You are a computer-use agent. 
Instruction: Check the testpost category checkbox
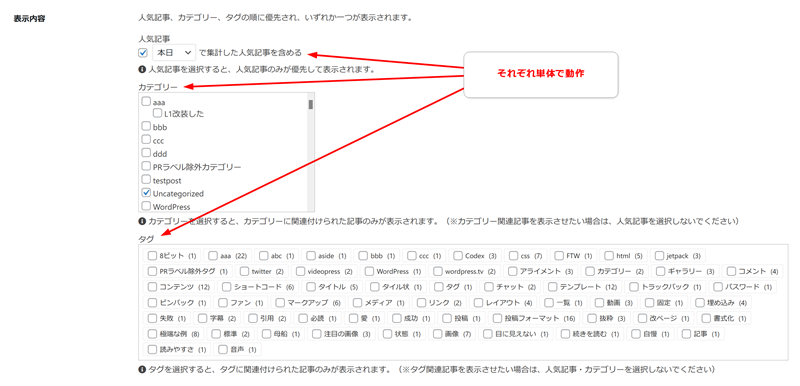(x=146, y=179)
